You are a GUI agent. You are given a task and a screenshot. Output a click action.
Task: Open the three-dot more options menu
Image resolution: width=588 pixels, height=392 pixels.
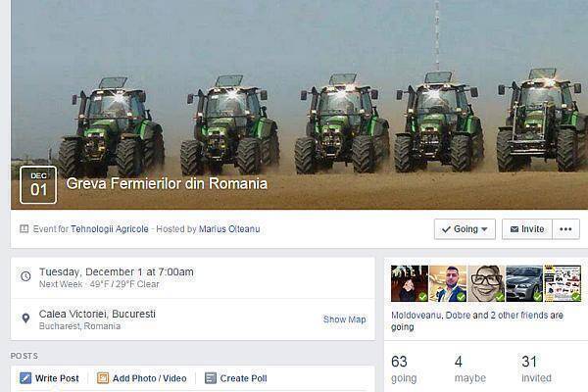click(x=565, y=229)
